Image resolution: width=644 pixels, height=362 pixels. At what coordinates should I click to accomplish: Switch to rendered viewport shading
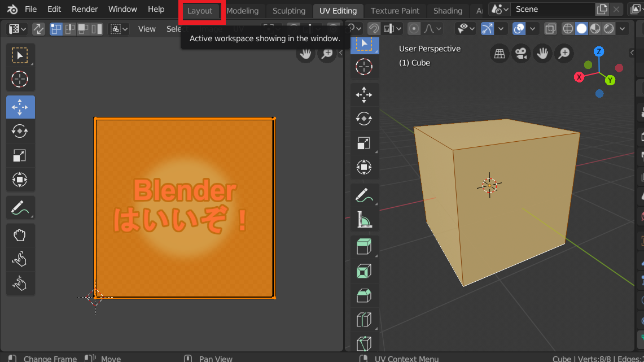(x=608, y=29)
